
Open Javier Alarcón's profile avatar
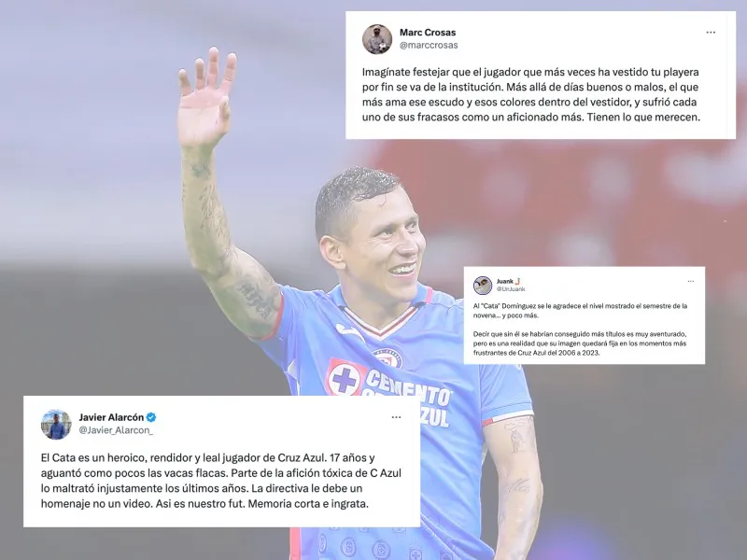(x=56, y=424)
